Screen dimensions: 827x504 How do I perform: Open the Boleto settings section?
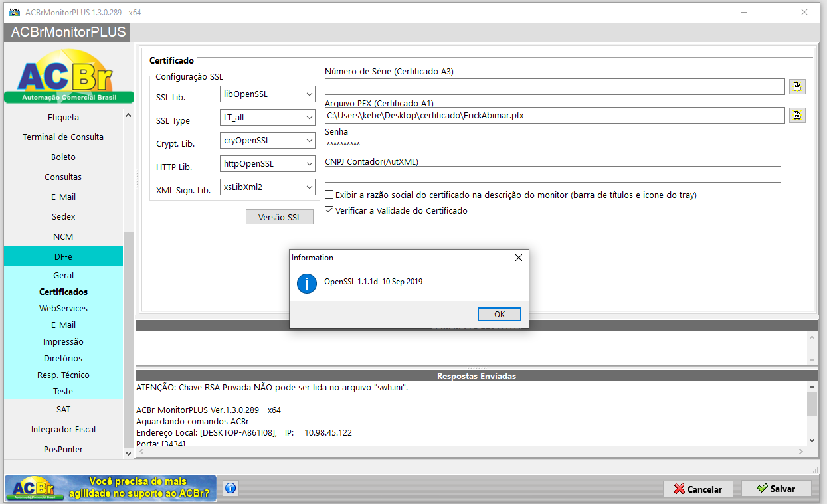click(63, 157)
